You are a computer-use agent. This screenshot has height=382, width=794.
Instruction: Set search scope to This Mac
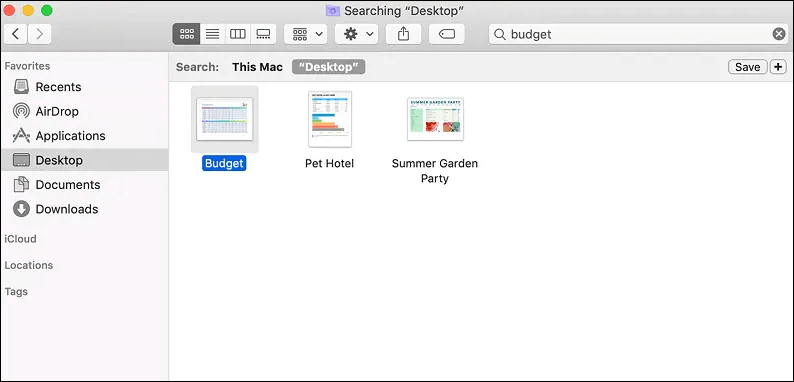(257, 67)
